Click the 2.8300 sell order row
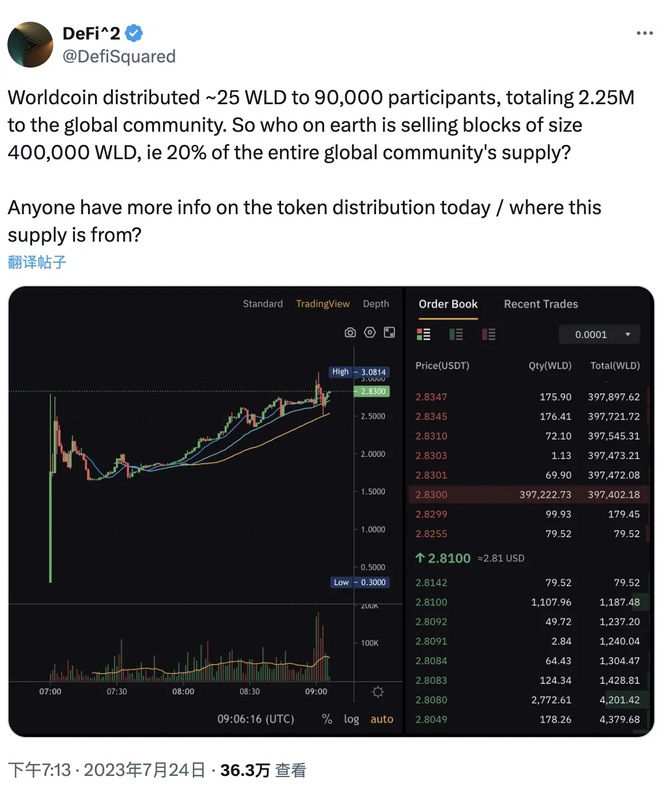 [528, 495]
